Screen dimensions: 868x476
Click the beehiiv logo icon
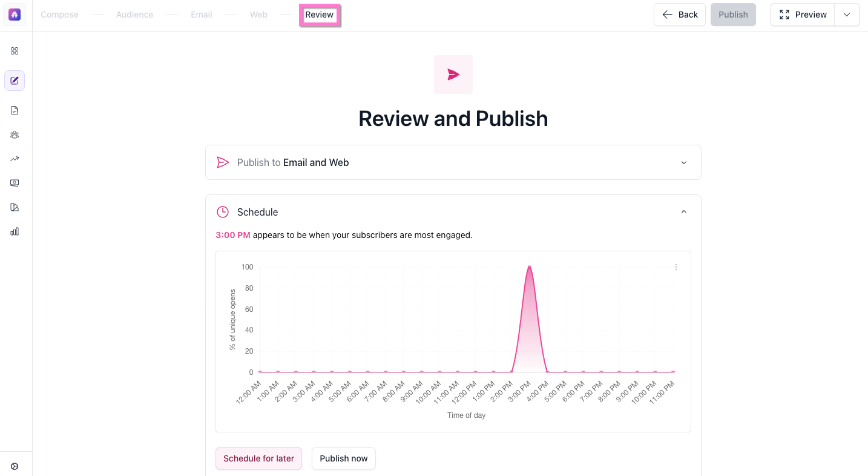coord(15,15)
